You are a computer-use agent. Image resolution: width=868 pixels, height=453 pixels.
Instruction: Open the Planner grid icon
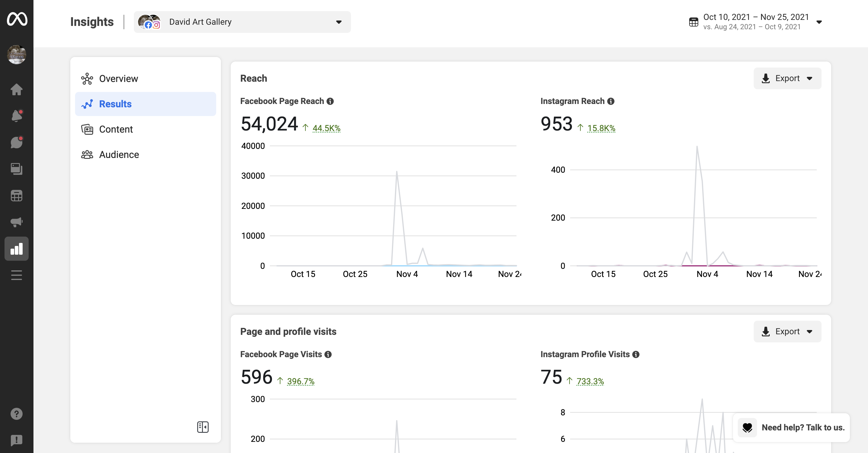coord(17,196)
